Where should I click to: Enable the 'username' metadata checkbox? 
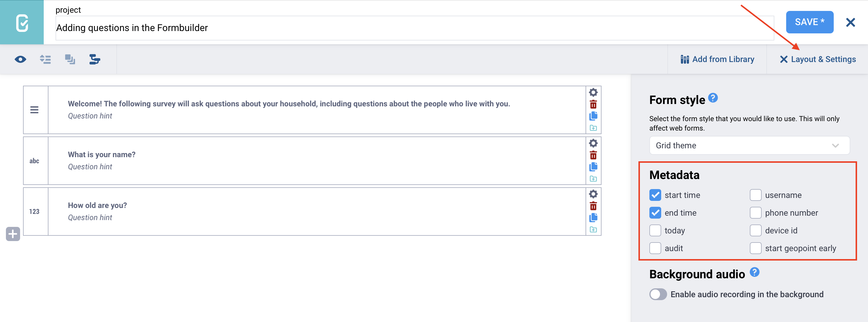click(x=755, y=195)
